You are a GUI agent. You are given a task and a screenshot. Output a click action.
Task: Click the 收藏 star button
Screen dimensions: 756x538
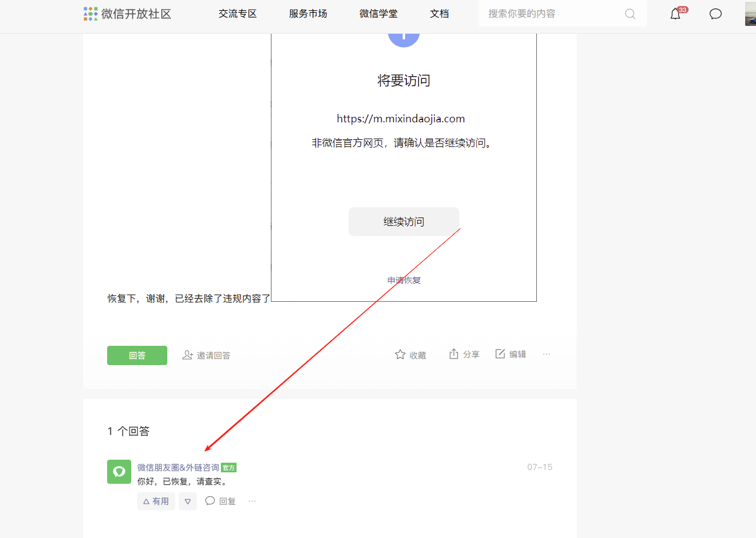coord(411,355)
